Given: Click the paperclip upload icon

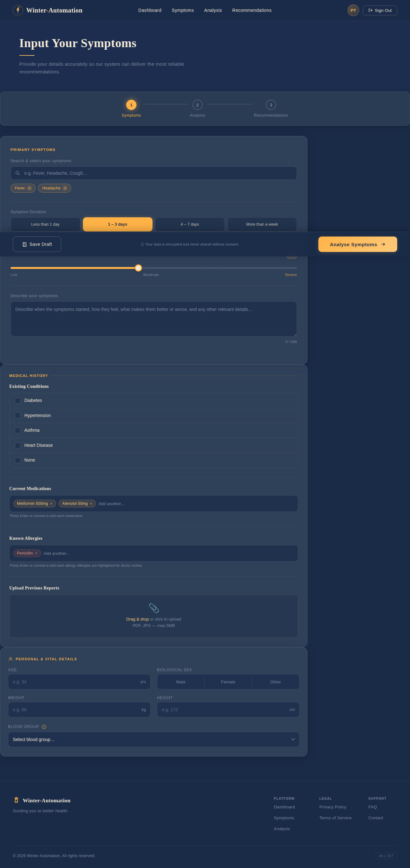Looking at the screenshot, I should coord(153,608).
